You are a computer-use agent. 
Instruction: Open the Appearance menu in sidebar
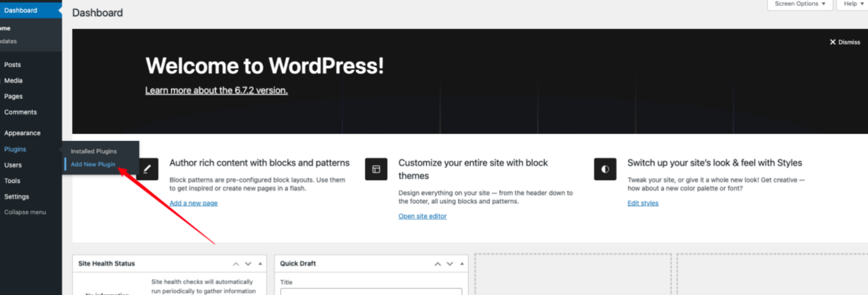22,133
